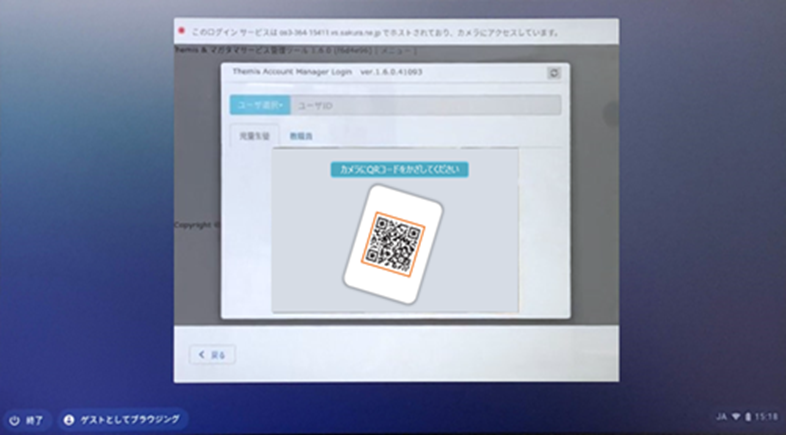This screenshot has width=786, height=435.
Task: Click the red camera recording indicator dot
Action: coord(181,31)
